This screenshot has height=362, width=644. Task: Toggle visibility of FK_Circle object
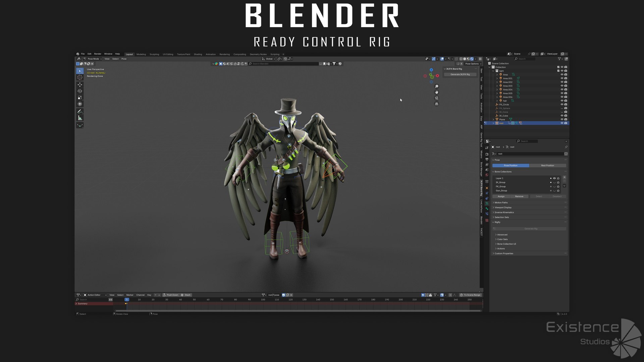pos(562,105)
